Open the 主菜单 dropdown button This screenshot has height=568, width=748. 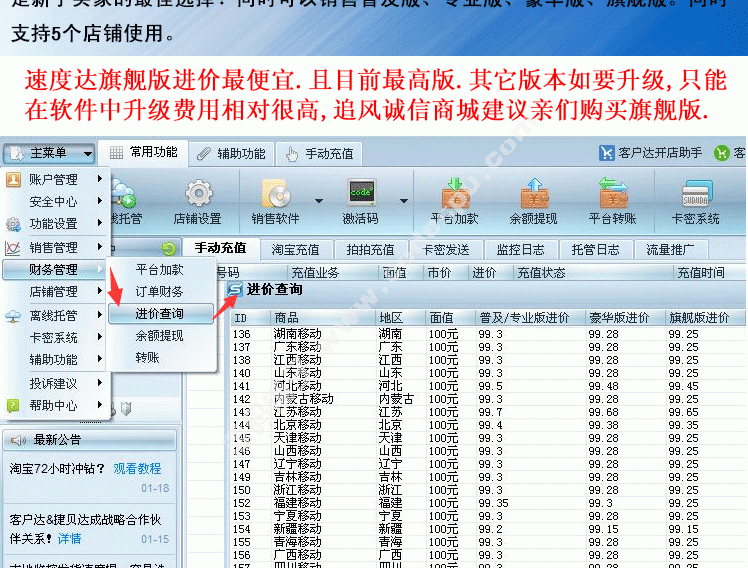(49, 153)
